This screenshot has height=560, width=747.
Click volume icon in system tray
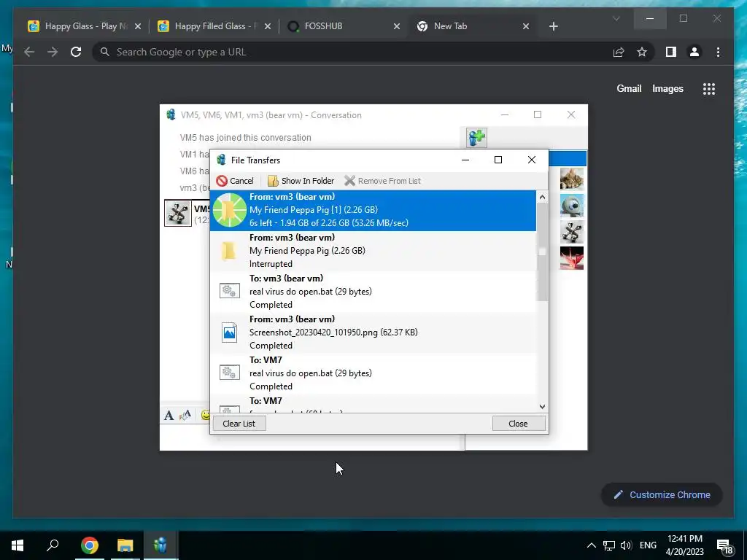tap(626, 545)
